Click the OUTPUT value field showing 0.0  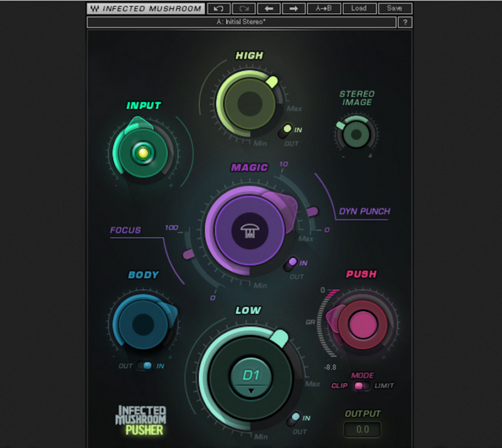pyautogui.click(x=363, y=429)
